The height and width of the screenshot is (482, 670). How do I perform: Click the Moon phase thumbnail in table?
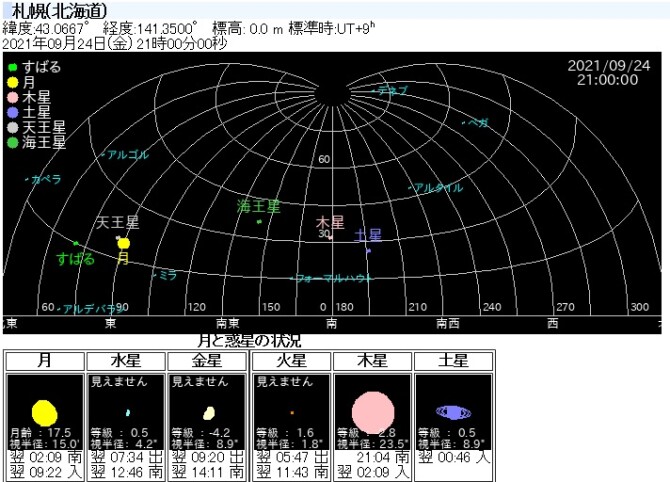pos(44,413)
